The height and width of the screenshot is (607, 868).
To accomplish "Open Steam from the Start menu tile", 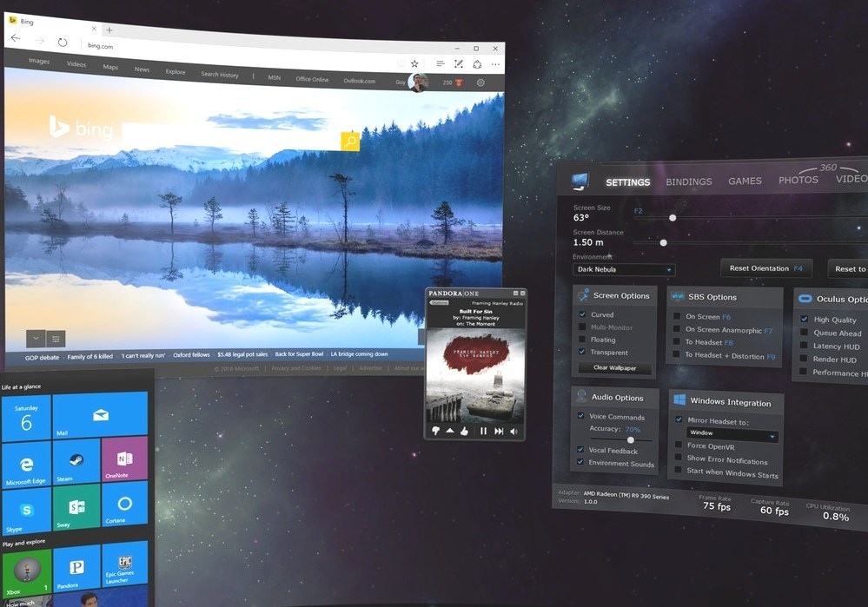I will coord(76,463).
